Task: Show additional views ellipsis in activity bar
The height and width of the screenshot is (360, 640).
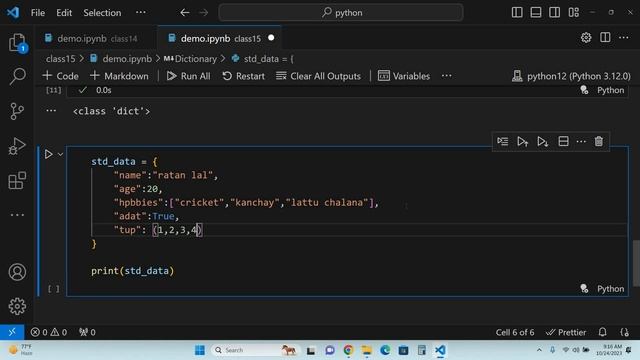Action: (x=17, y=215)
